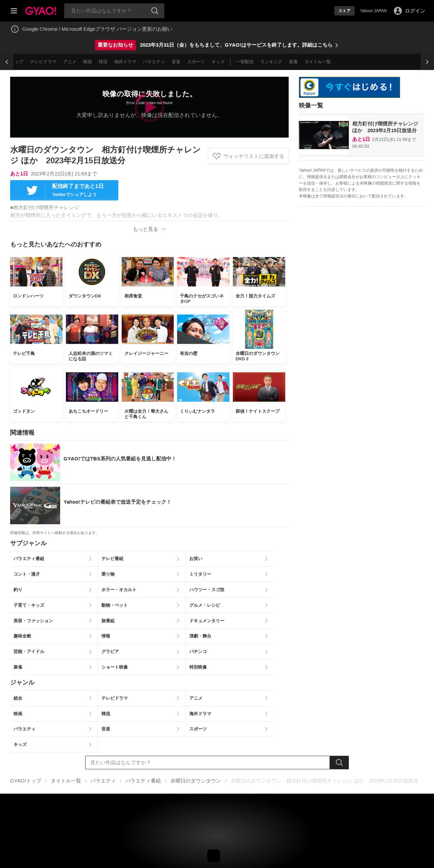Open the 千鳥のクセがスゴいネタGP card
Viewport: 434px width, 868px height.
click(203, 279)
